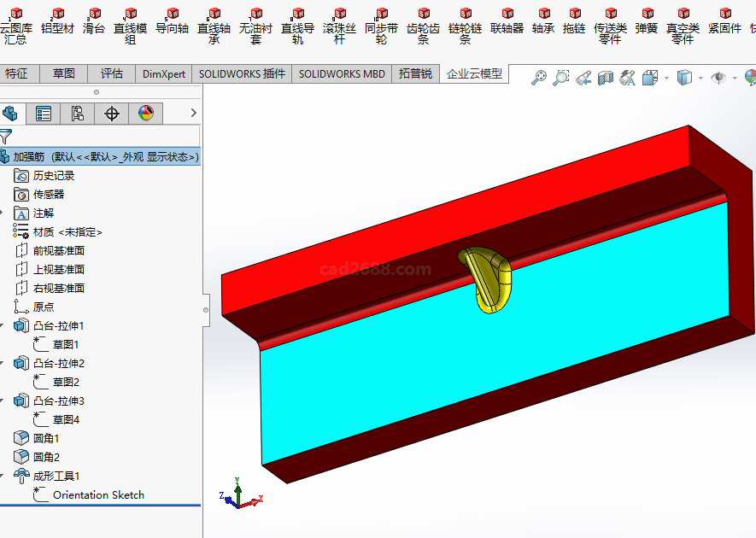Open the Display Style dropdown arrow
This screenshot has height=538, width=756.
700,79
